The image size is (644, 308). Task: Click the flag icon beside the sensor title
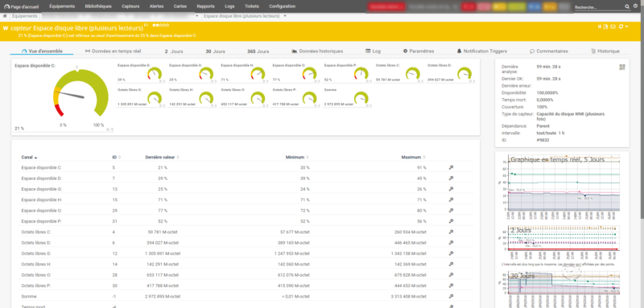[147, 26]
